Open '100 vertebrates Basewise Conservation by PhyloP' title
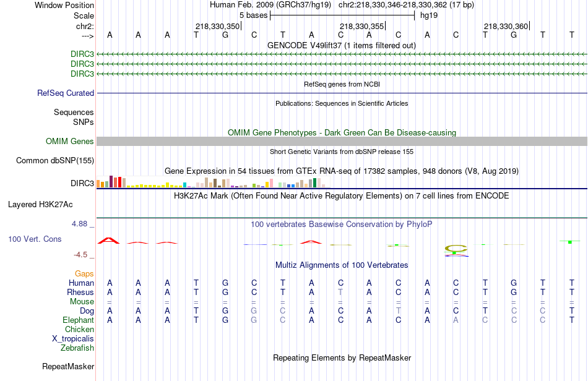 click(342, 224)
